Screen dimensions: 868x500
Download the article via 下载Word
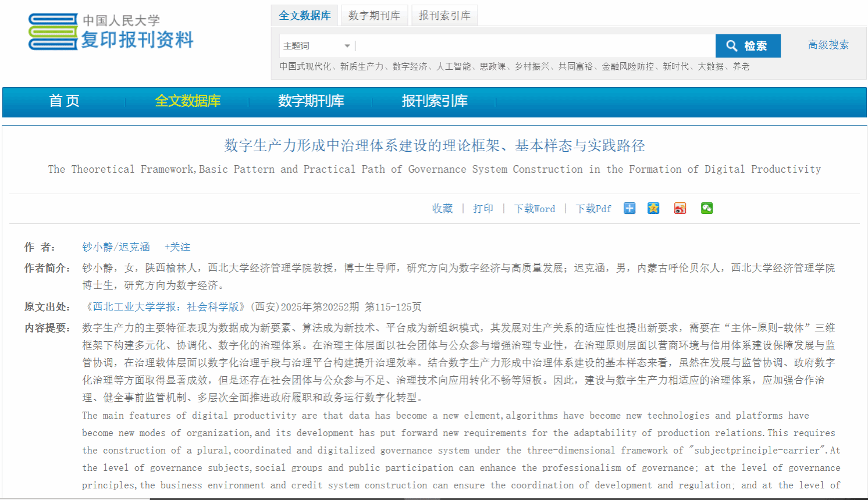coord(534,209)
